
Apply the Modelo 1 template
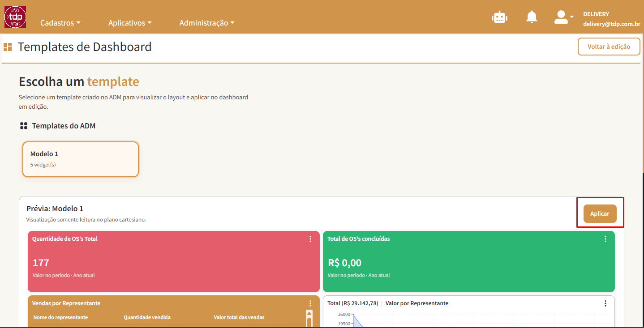click(600, 213)
